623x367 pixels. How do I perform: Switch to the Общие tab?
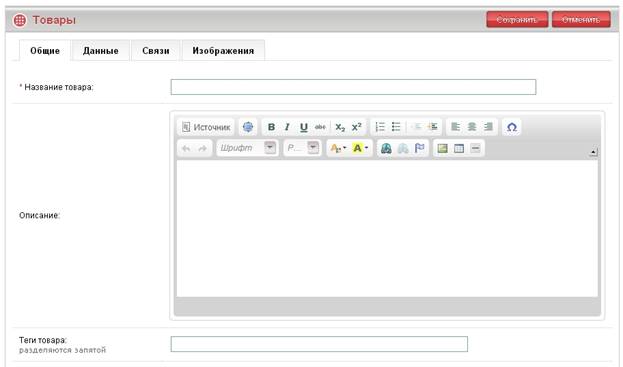pos(45,50)
